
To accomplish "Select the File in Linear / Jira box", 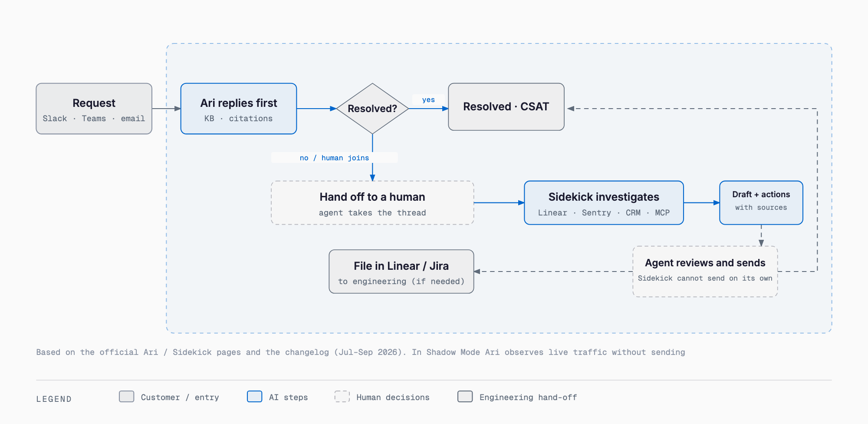I will click(401, 272).
